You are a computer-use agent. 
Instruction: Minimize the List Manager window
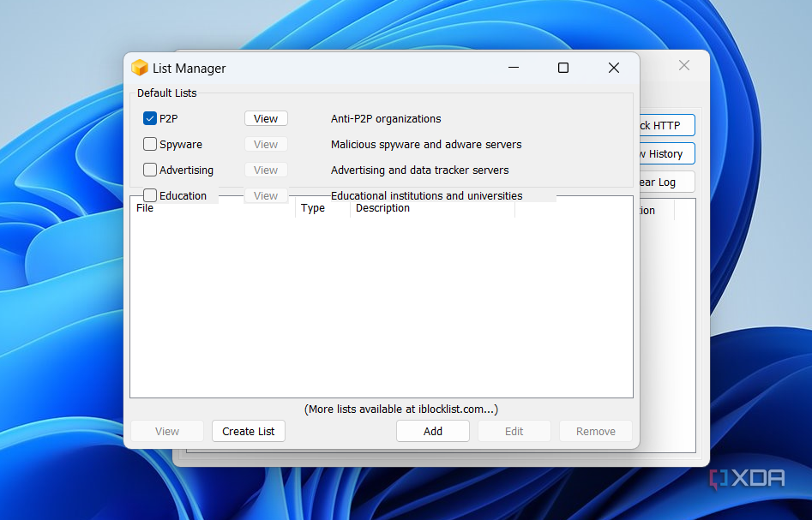click(x=514, y=68)
